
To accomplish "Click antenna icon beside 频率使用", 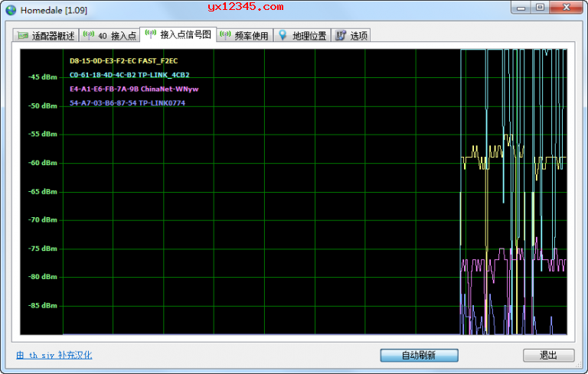I will click(225, 35).
